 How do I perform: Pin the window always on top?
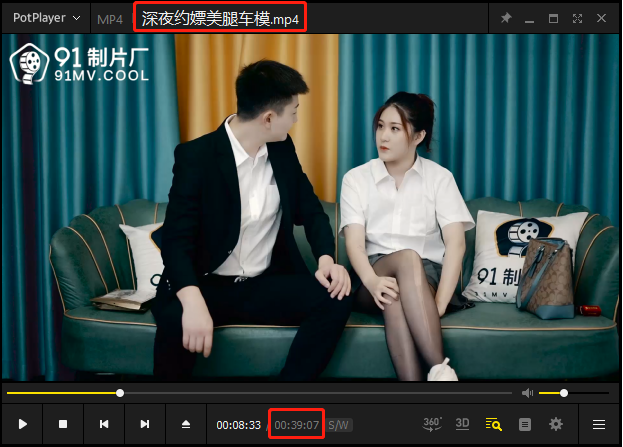click(x=506, y=18)
